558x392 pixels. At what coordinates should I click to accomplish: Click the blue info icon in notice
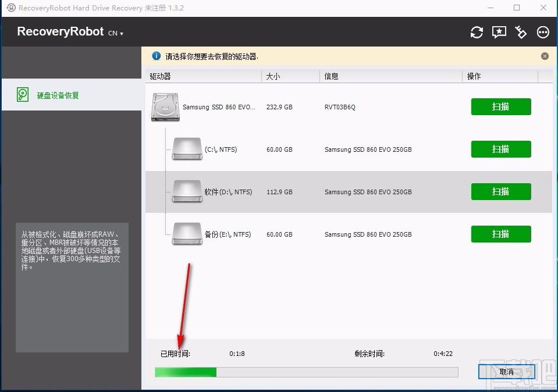pyautogui.click(x=156, y=56)
